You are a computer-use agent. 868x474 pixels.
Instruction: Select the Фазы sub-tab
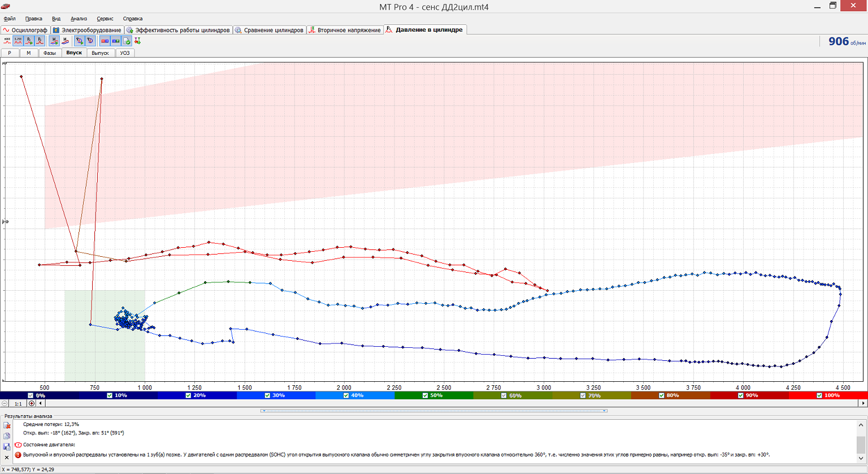coord(50,53)
